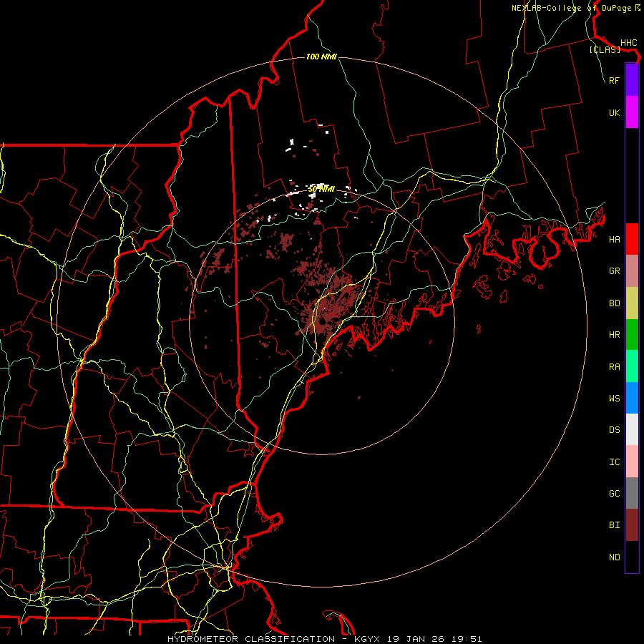The image size is (644, 644).
Task: Click the HA legend label
Action: [614, 239]
